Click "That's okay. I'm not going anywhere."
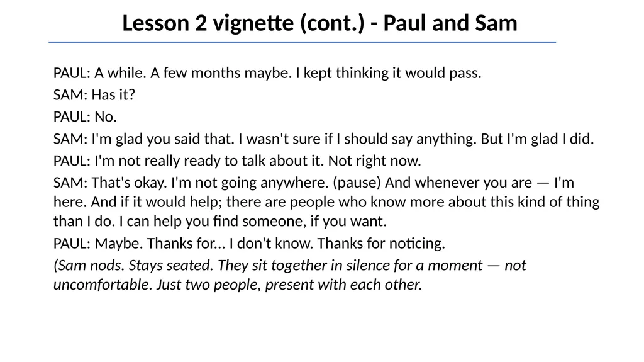 [210, 183]
